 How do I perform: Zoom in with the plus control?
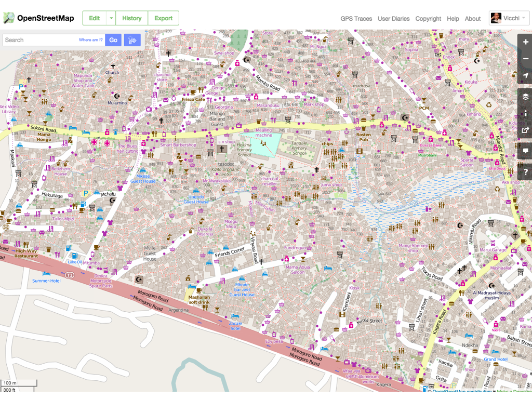(x=526, y=42)
